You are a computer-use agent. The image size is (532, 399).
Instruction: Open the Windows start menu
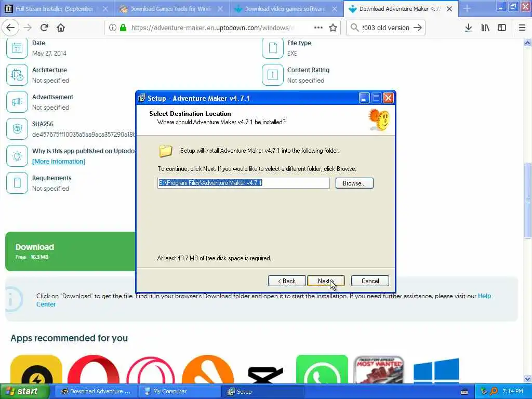pyautogui.click(x=24, y=391)
